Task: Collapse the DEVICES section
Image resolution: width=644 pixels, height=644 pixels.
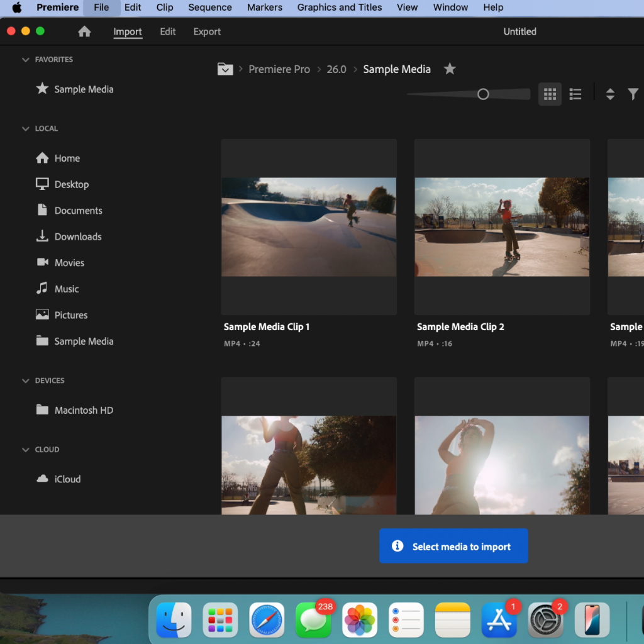Action: pos(25,380)
